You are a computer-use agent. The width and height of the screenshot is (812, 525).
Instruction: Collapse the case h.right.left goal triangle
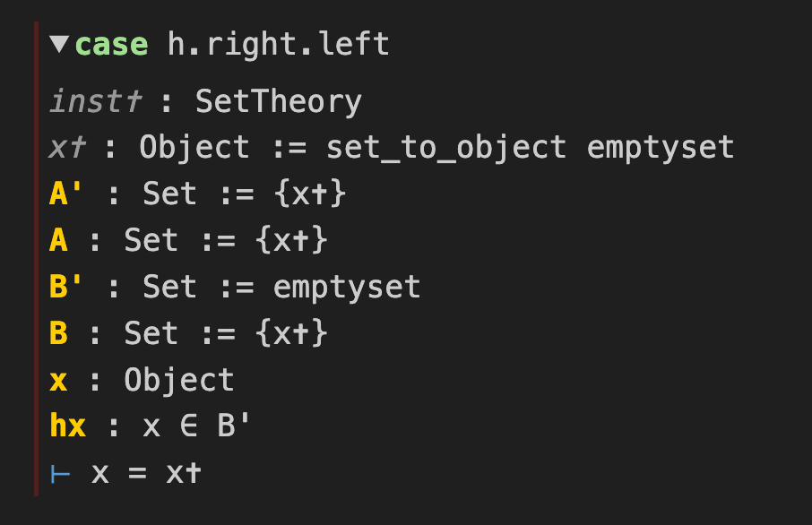(59, 44)
